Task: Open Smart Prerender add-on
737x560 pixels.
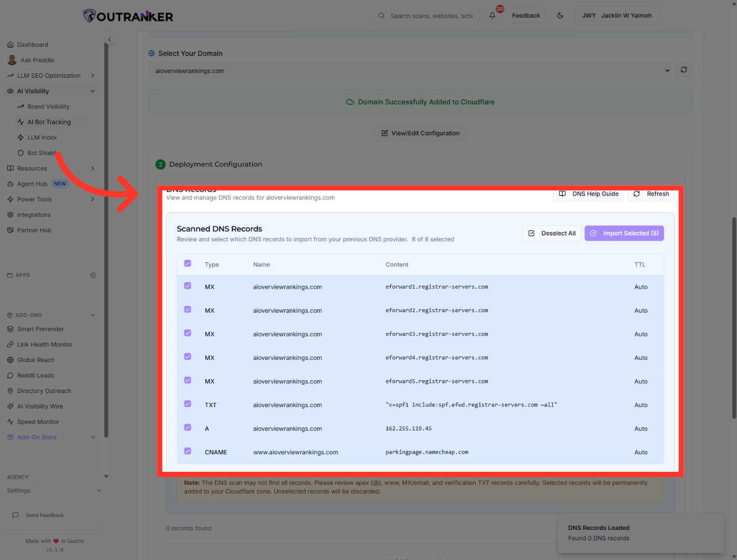Action: 41,329
